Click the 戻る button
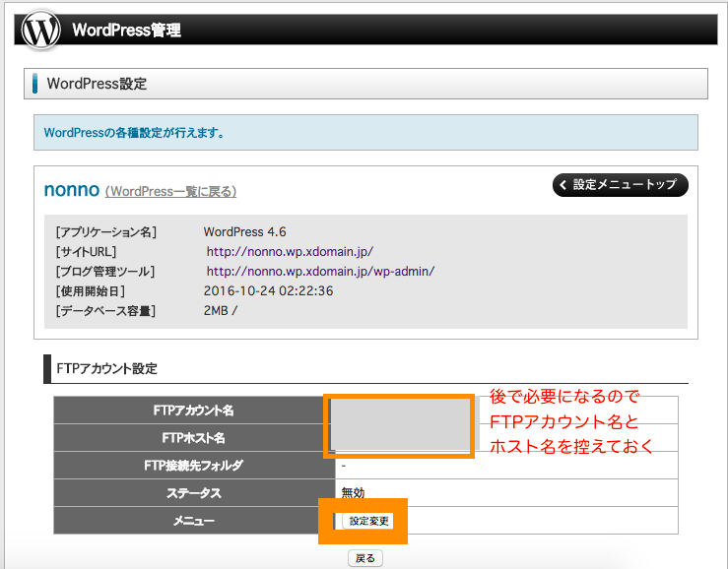The image size is (728, 569). tap(365, 558)
